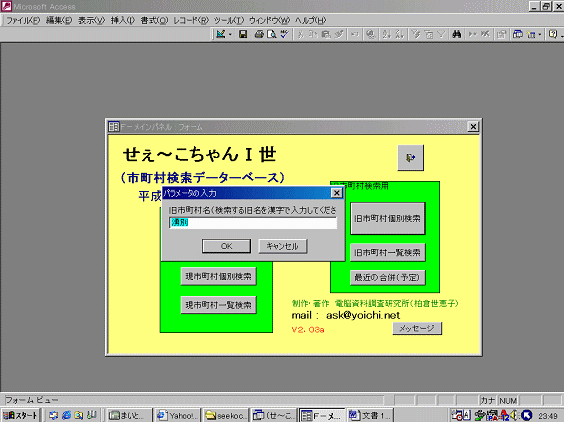
Task: Click the Save icon in the toolbar
Action: pyautogui.click(x=243, y=34)
